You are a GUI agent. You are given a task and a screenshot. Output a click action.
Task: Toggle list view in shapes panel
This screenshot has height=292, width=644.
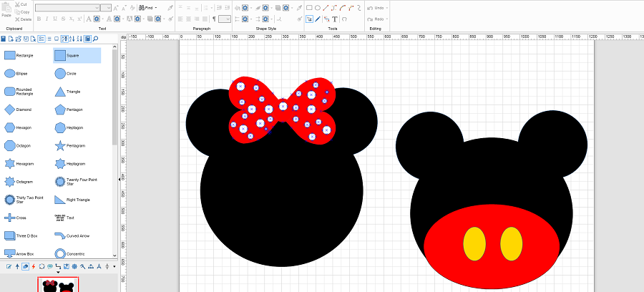(x=49, y=39)
